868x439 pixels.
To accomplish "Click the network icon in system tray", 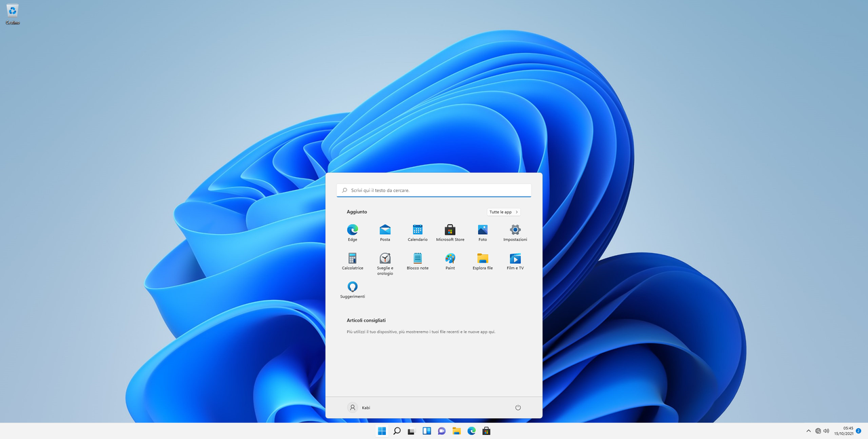I will coord(818,431).
